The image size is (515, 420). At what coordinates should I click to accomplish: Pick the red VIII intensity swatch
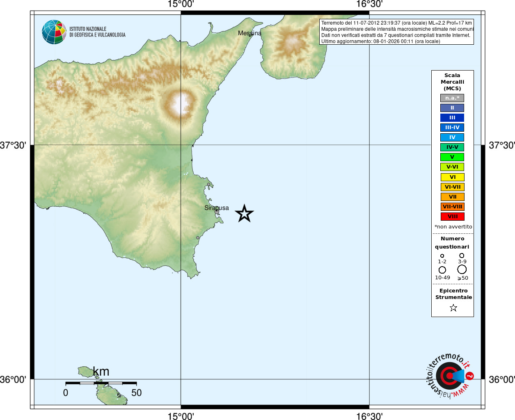(452, 217)
